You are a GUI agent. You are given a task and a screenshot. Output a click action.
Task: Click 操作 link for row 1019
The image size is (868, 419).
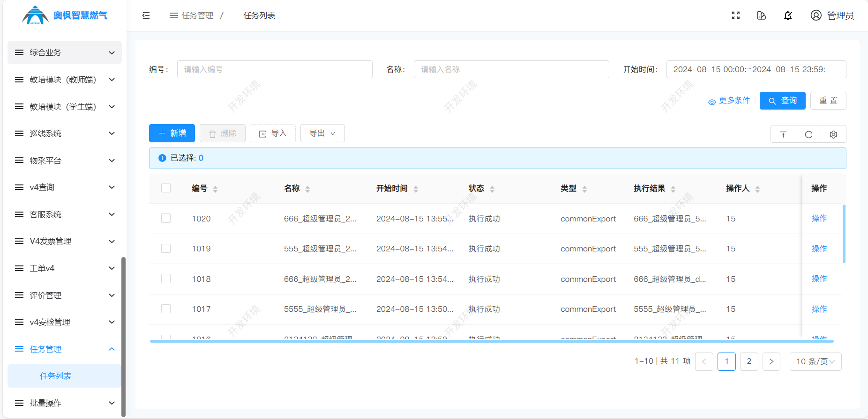[x=819, y=249]
